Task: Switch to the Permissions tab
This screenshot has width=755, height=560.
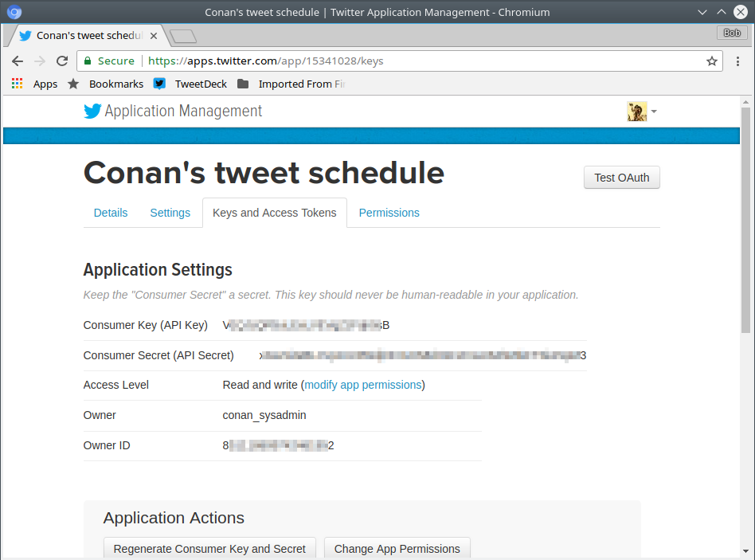Action: (389, 213)
